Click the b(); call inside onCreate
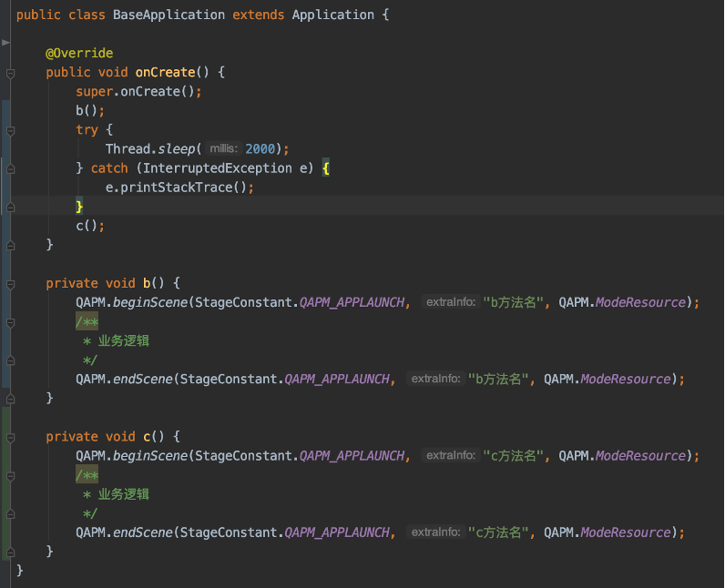 click(x=90, y=110)
